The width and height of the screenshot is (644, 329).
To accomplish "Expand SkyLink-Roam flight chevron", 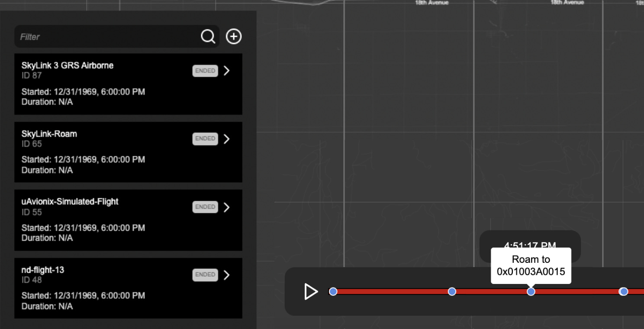I will [x=226, y=139].
